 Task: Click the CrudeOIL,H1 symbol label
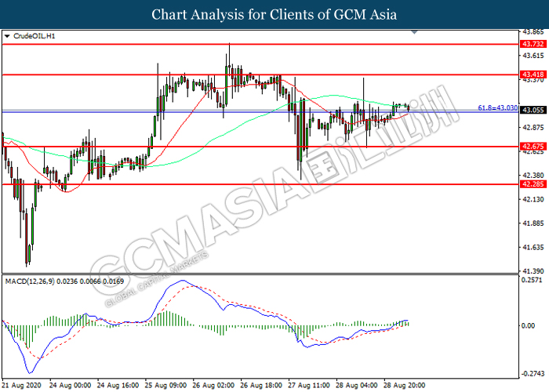tap(34, 36)
